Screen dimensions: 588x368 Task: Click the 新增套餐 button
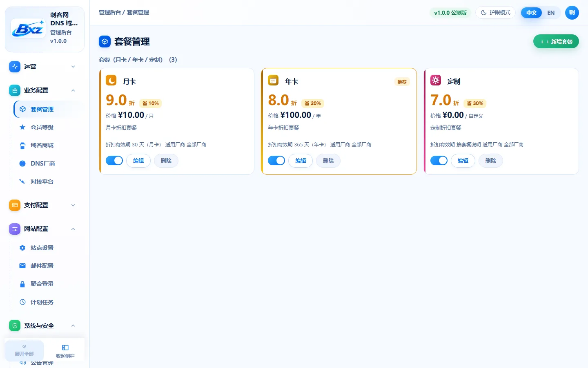pos(556,42)
